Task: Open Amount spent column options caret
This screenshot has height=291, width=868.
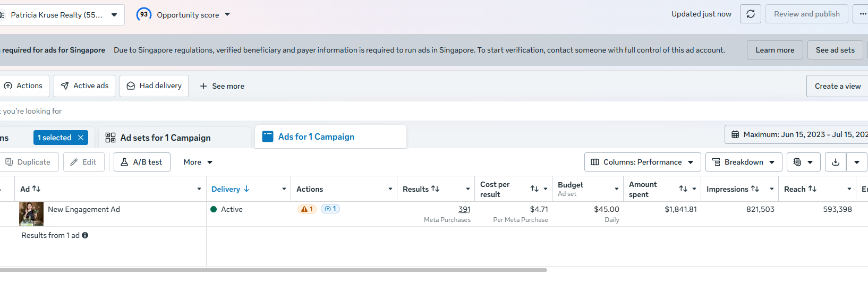Action: tap(694, 189)
